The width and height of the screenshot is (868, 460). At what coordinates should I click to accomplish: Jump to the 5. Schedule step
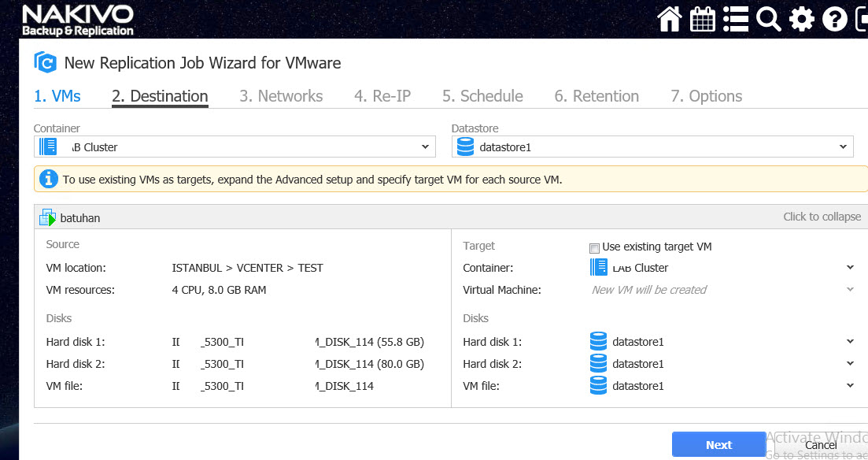coord(482,96)
